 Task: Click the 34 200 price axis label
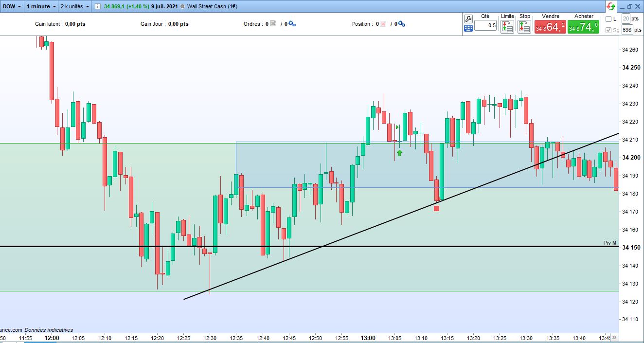coord(631,158)
